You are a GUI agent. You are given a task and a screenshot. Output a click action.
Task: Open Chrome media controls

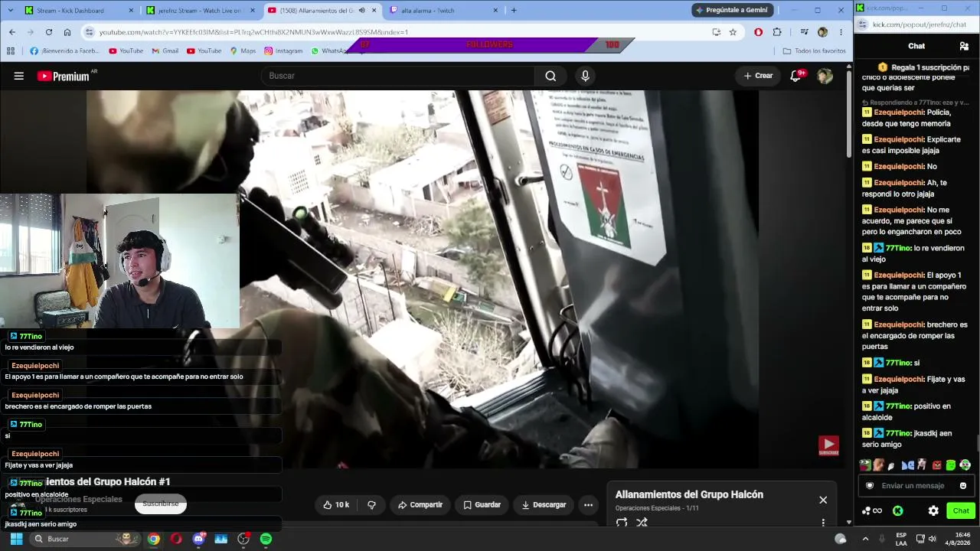coord(804,32)
